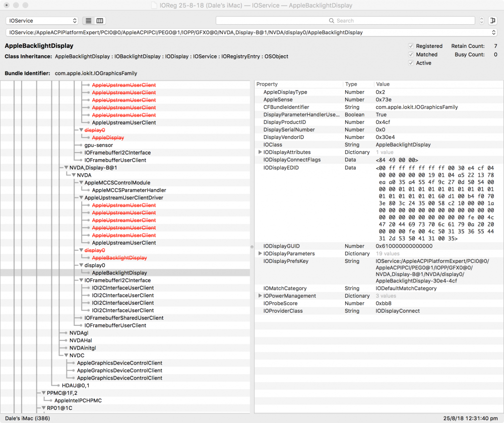Select the selected AppleBacklightDisplay tree row
Viewport: 504px width, 423px height.
125,273
